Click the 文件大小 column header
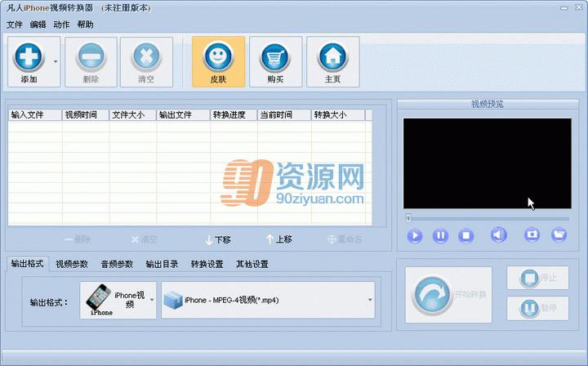The height and width of the screenshot is (366, 588). coord(133,114)
